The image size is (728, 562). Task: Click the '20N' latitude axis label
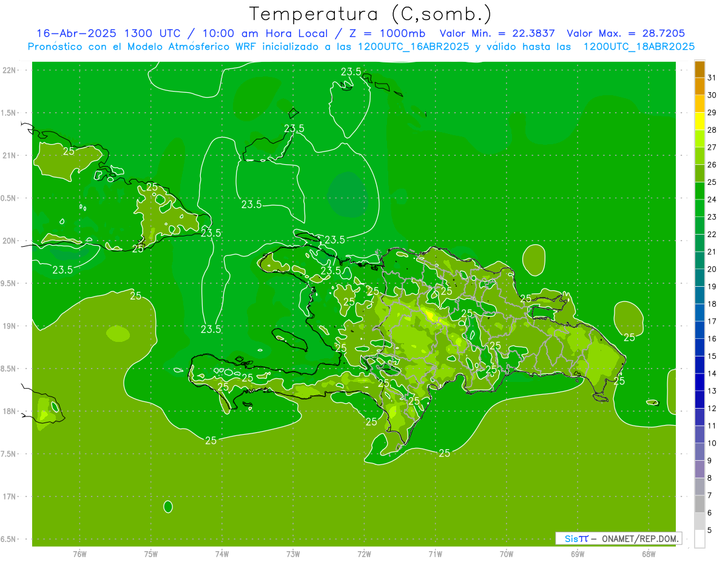click(10, 241)
